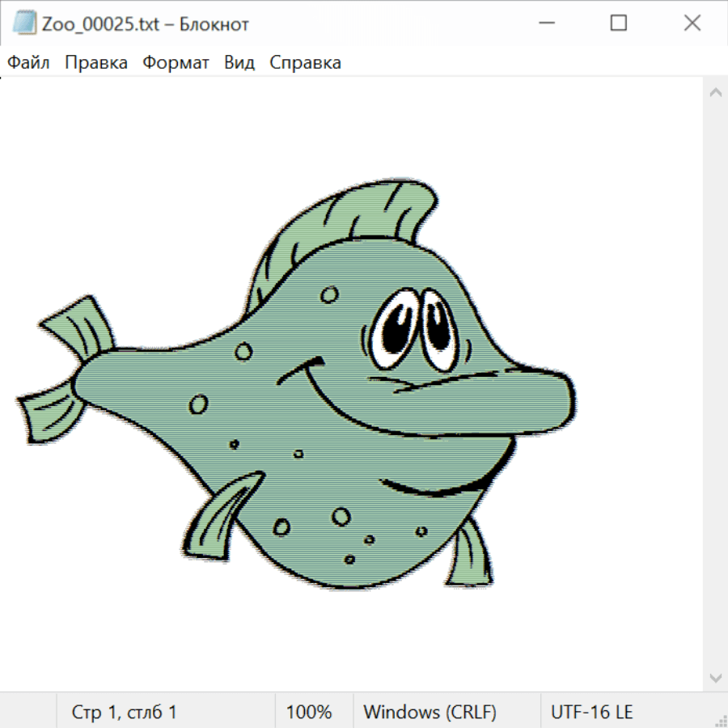Open the Правка menu
The height and width of the screenshot is (728, 728).
click(95, 62)
